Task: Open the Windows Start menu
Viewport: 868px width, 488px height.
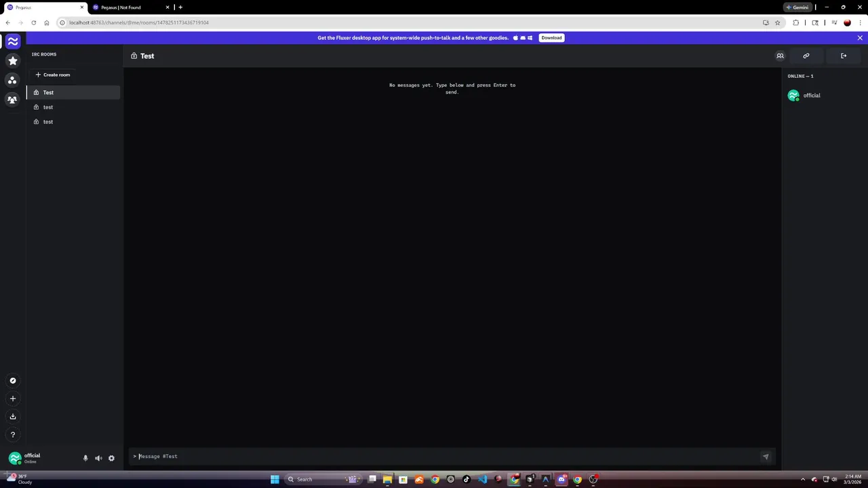Action: point(275,479)
